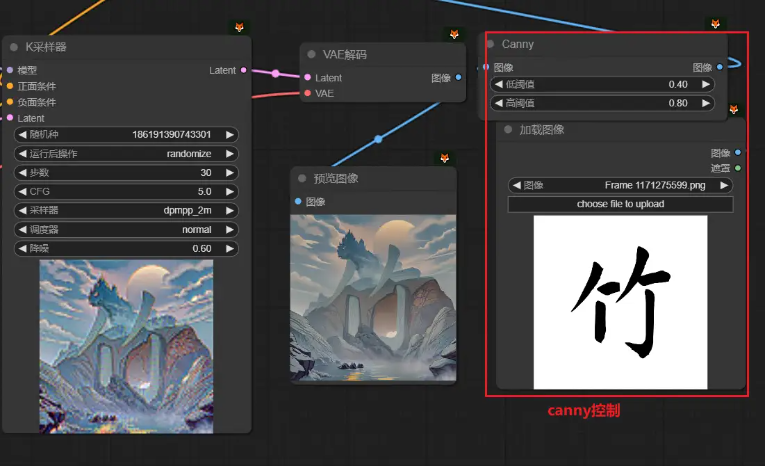This screenshot has width=765, height=466.
Task: Click the fox badge on the K采样器 node
Action: (239, 27)
